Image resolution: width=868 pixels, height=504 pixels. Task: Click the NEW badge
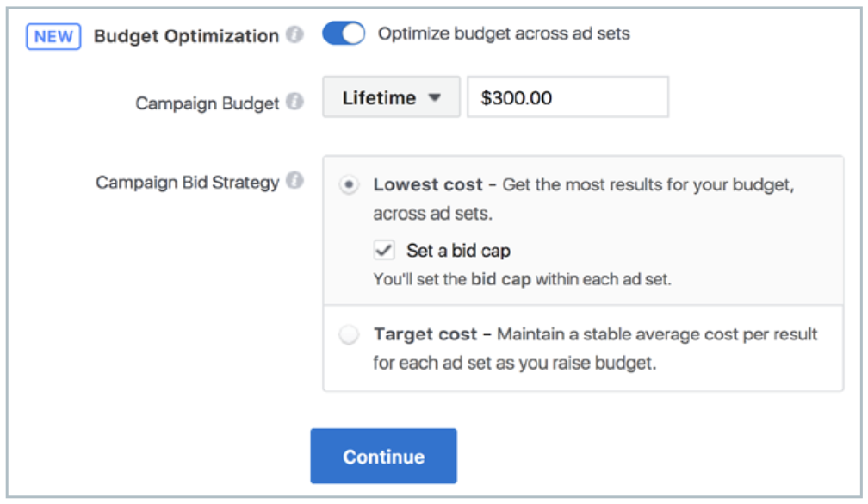(x=54, y=37)
